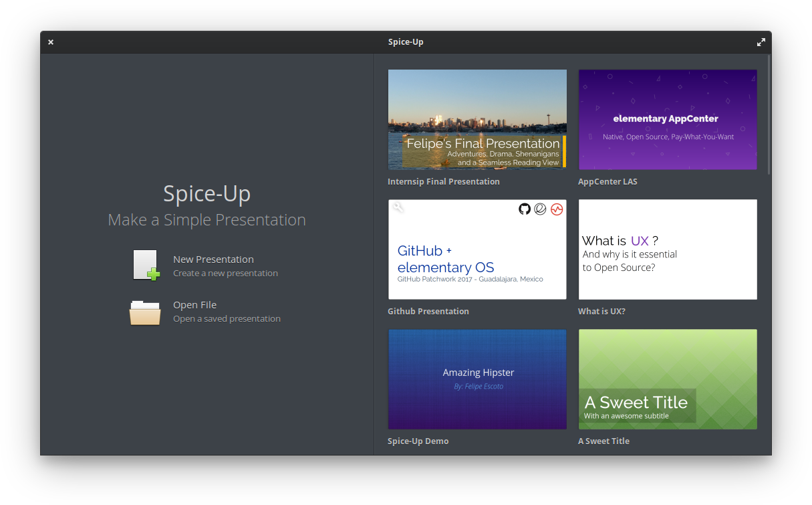Open the elementary AppCenter purple thumbnail
The height and width of the screenshot is (505, 812).
(668, 120)
